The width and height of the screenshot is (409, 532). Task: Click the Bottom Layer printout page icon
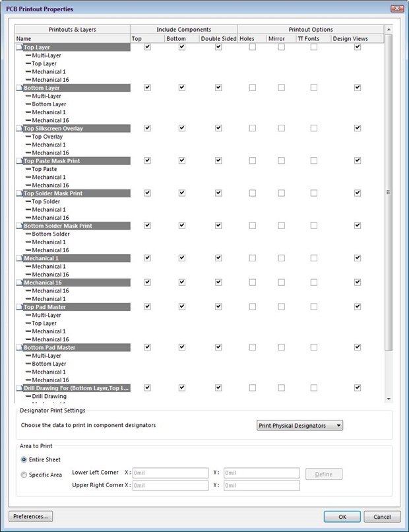tap(19, 88)
